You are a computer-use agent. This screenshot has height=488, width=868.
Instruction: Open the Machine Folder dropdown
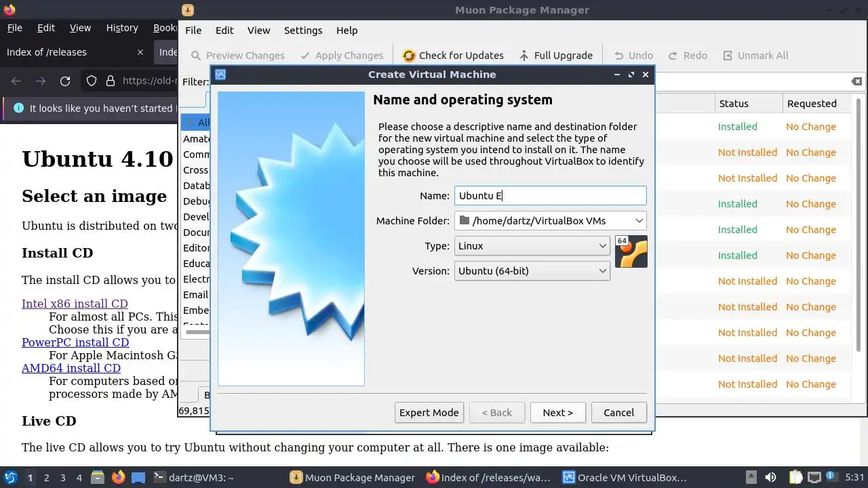coord(550,220)
